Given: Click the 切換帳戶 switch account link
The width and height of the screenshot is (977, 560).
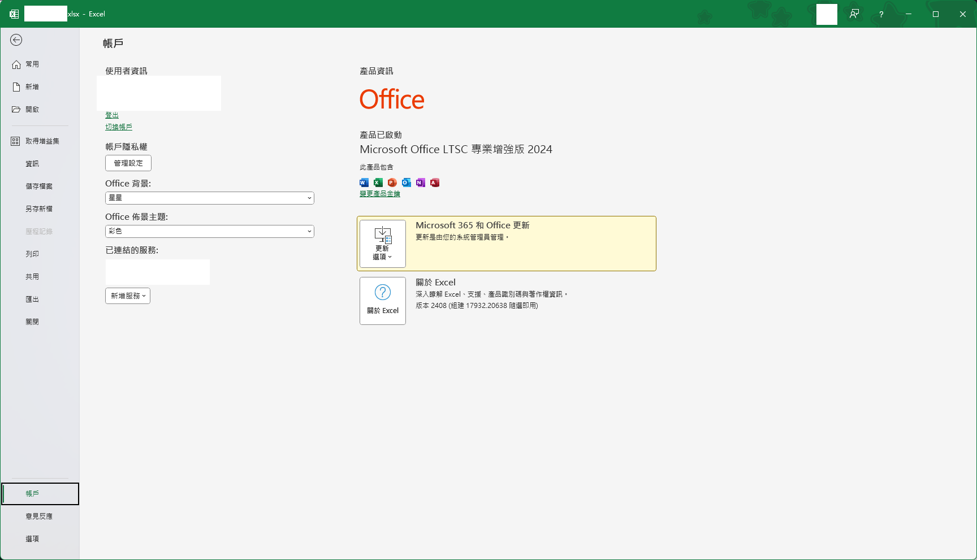Looking at the screenshot, I should click(119, 127).
